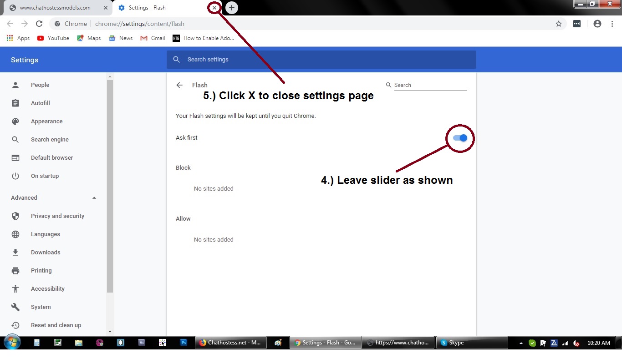
Task: Click the Printing printer icon
Action: (x=15, y=271)
